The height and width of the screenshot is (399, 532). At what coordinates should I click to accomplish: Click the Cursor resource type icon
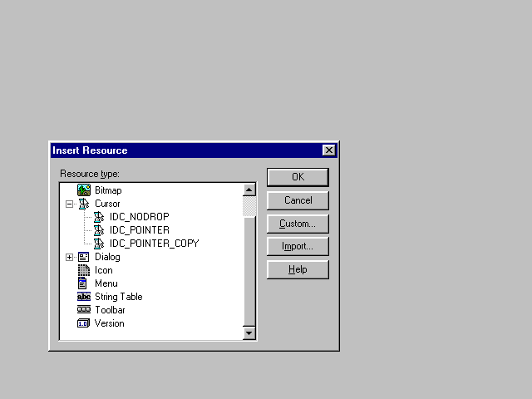click(83, 204)
